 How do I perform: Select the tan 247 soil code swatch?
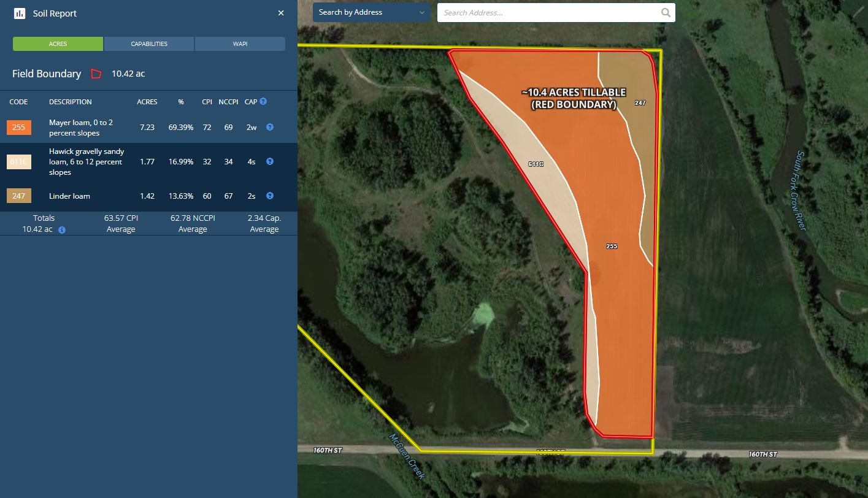[x=18, y=196]
